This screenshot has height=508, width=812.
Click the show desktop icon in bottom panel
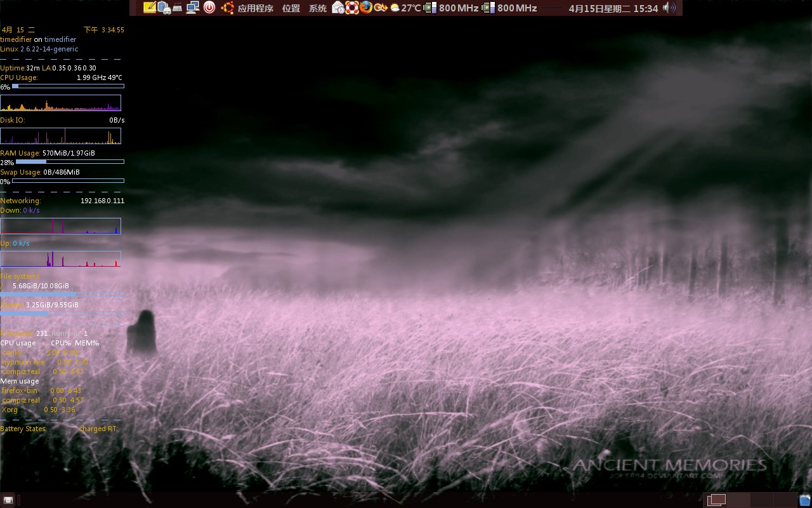[x=9, y=500]
